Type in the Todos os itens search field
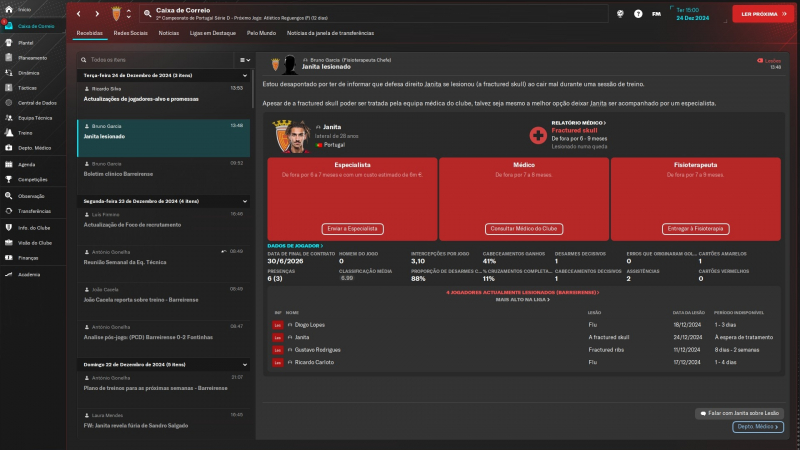800x450 pixels. (x=160, y=60)
